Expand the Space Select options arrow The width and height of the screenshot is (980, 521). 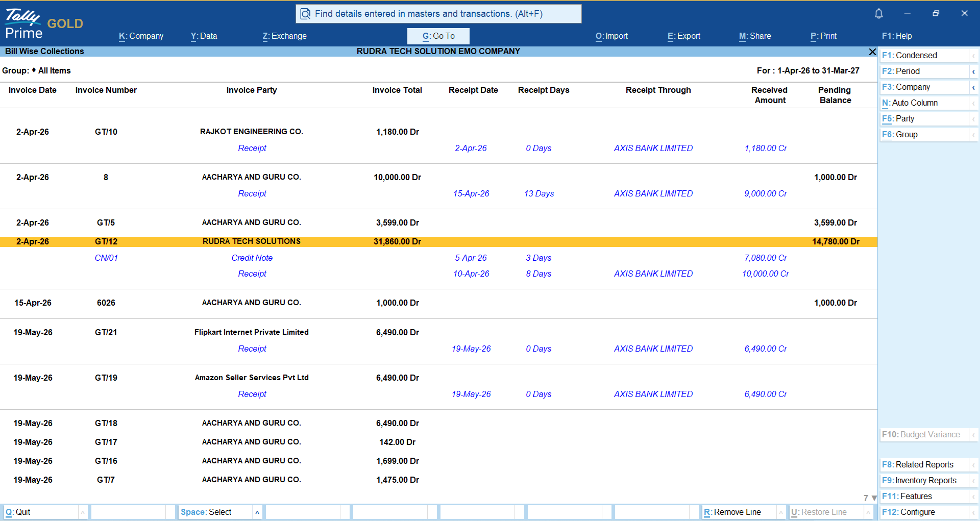[257, 512]
